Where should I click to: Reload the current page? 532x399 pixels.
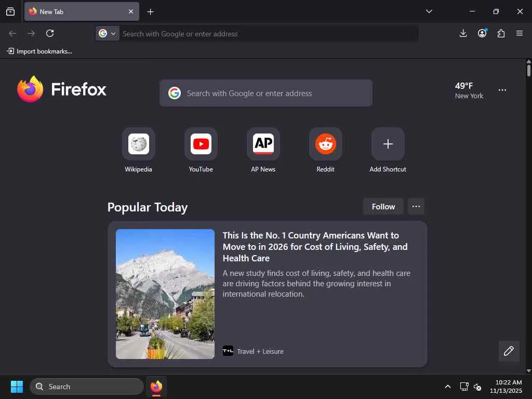[x=50, y=33]
